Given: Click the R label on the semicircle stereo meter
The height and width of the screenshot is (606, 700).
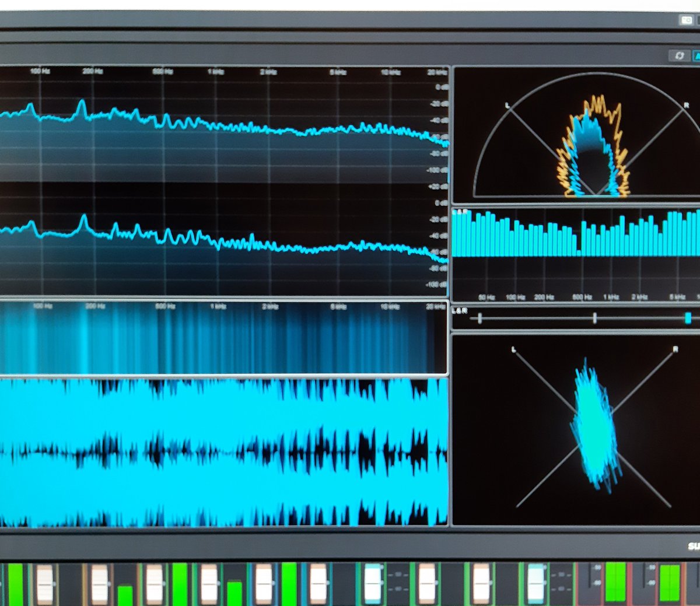Looking at the screenshot, I should (x=687, y=106).
